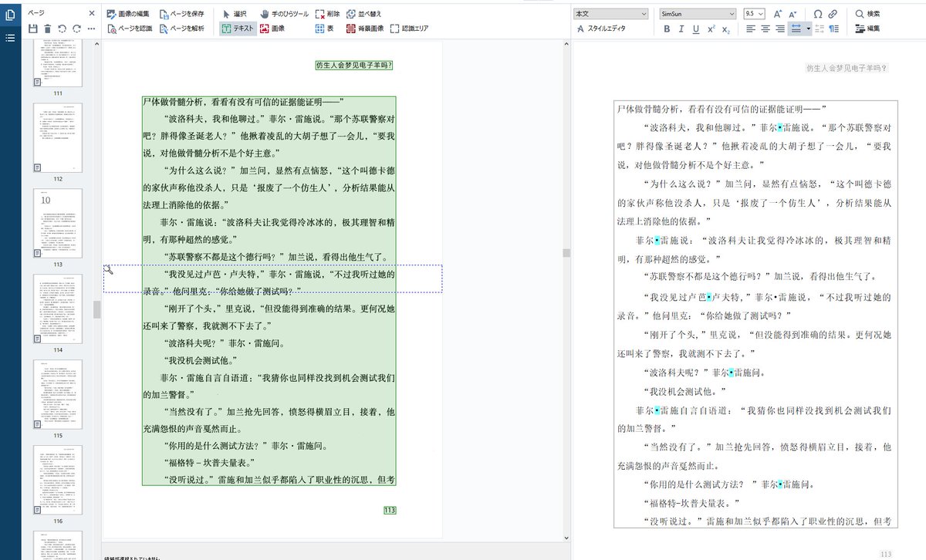
Task: Click ページを解析 button
Action: [x=182, y=29]
